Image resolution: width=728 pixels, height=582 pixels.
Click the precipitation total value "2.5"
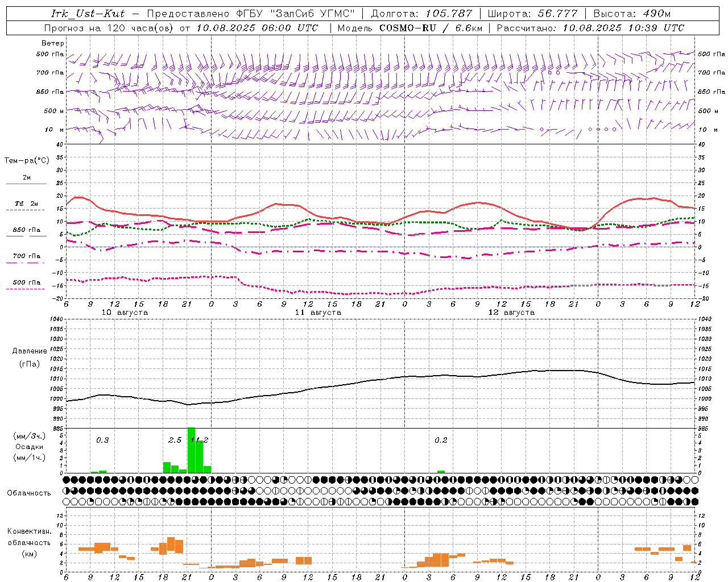tap(175, 440)
